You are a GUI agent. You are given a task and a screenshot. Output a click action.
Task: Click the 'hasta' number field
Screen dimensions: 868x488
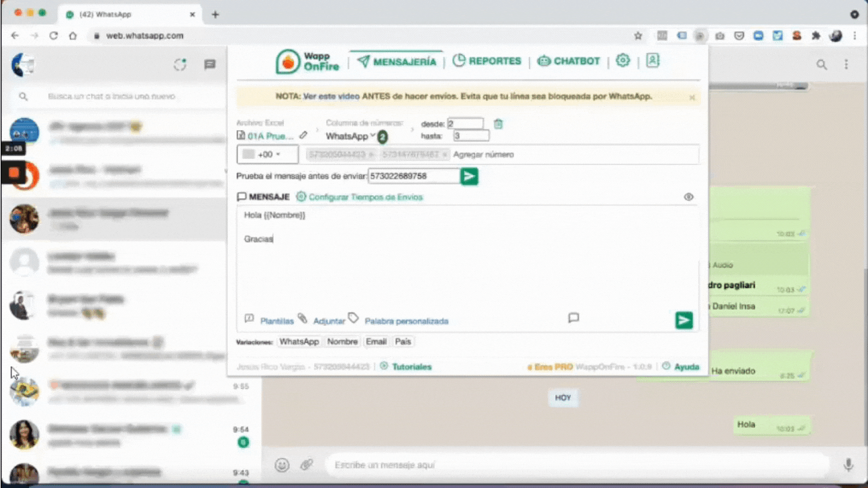(471, 136)
